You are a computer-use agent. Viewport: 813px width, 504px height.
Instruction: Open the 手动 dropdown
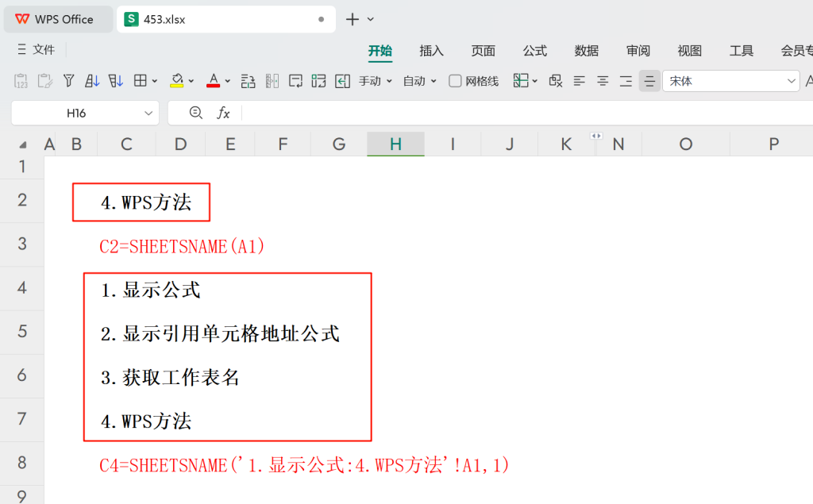pyautogui.click(x=376, y=81)
